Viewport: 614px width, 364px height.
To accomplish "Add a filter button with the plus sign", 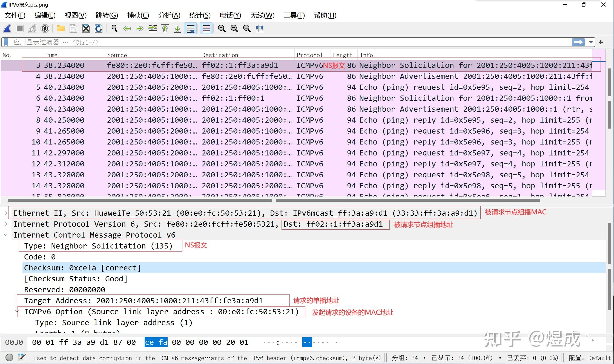I will (x=601, y=42).
